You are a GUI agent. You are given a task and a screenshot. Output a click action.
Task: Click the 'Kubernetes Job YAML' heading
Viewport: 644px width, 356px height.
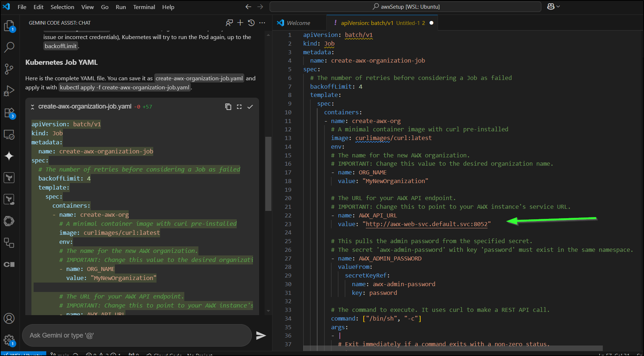tap(61, 62)
